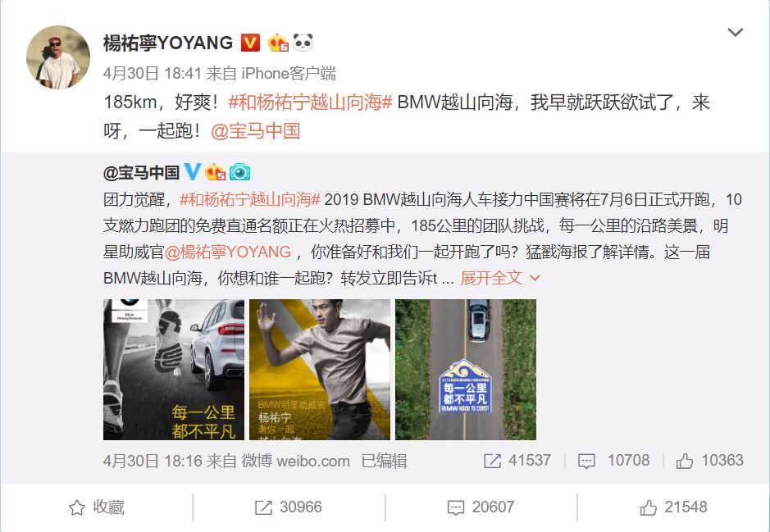Like this repost showing 21548
Image resolution: width=770 pixels, height=532 pixels.
click(x=673, y=507)
